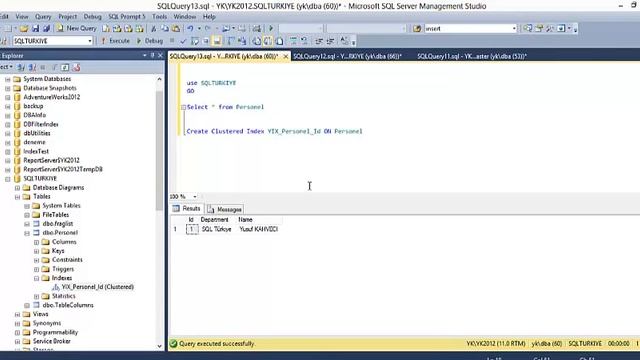Screen dimensions: 640x360
Task: Select the YIX_Personel_Id (Clustered) index
Action: click(x=98, y=287)
